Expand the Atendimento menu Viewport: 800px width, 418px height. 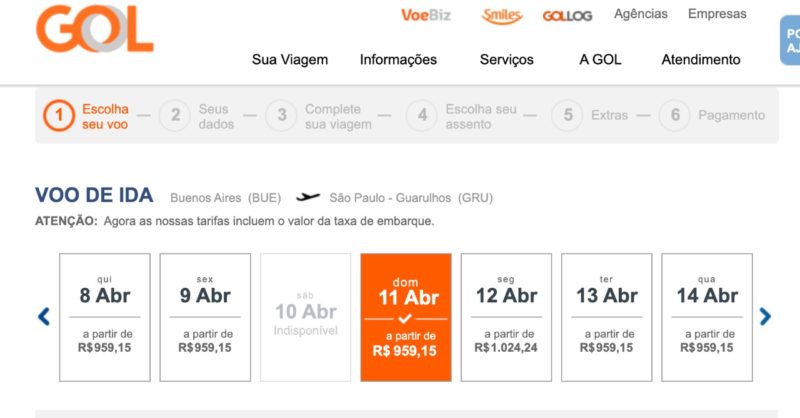pyautogui.click(x=701, y=60)
